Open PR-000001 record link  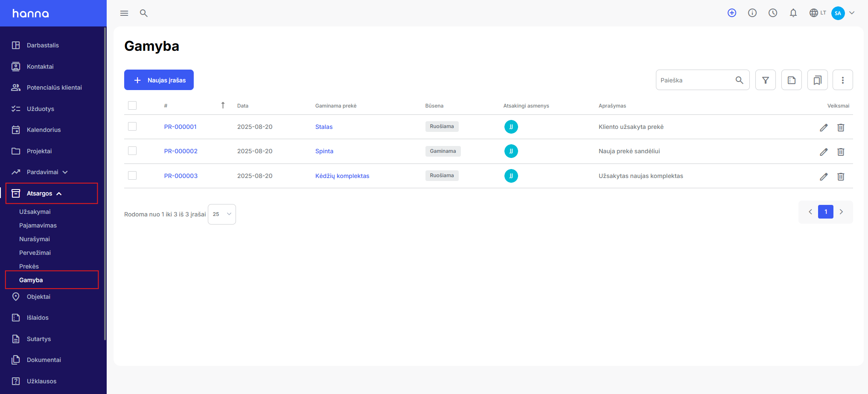click(x=181, y=127)
